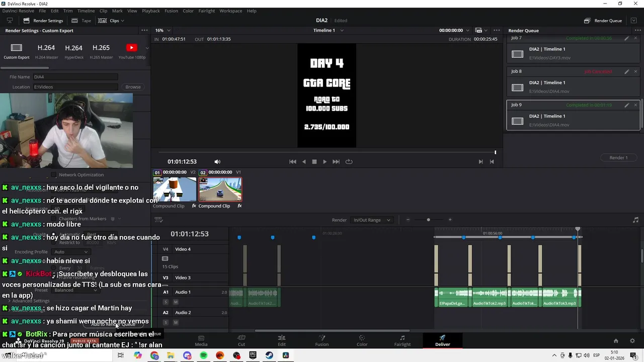Switch to the Edit page
This screenshot has width=644, height=362.
pyautogui.click(x=282, y=340)
